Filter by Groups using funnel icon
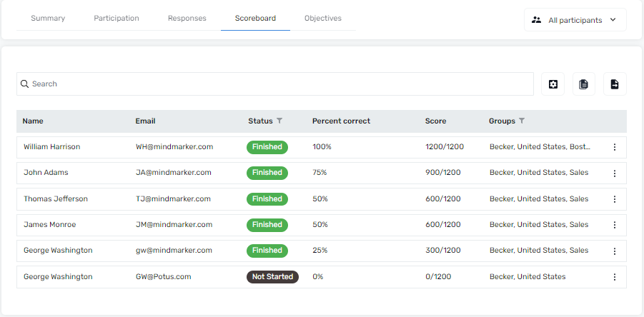 click(x=522, y=121)
